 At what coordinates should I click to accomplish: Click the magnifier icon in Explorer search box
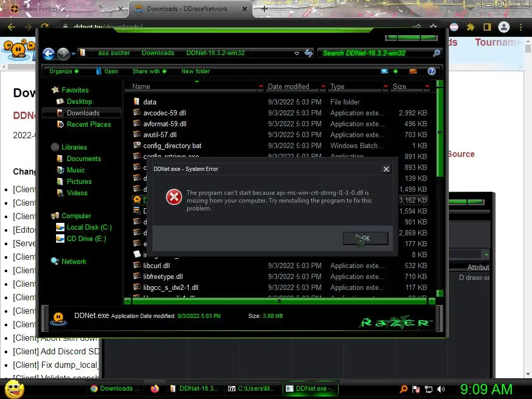coord(436,53)
